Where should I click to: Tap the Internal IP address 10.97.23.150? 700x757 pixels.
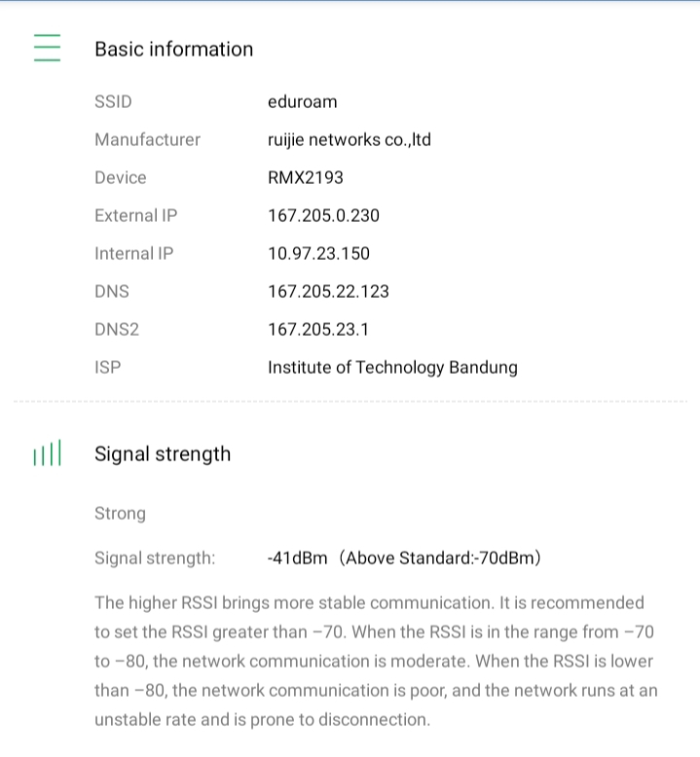tap(318, 253)
